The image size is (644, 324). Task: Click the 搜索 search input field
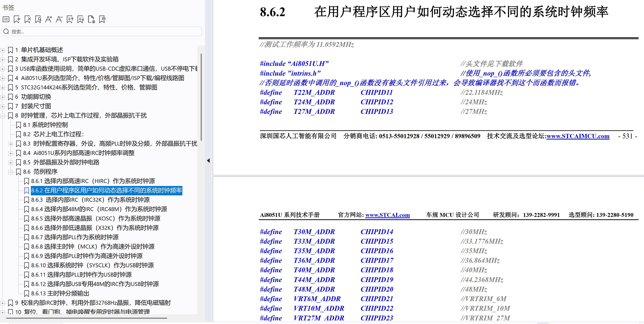(100, 31)
